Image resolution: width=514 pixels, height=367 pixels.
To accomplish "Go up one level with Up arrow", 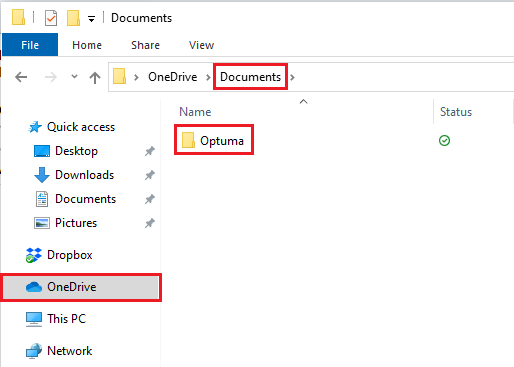I will coord(95,77).
